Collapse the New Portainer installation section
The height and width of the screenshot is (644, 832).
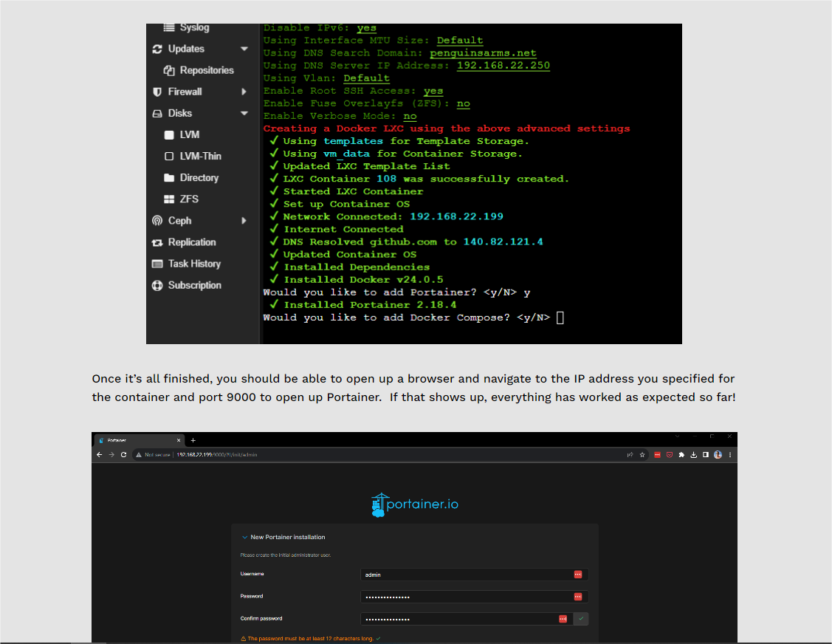click(x=244, y=538)
